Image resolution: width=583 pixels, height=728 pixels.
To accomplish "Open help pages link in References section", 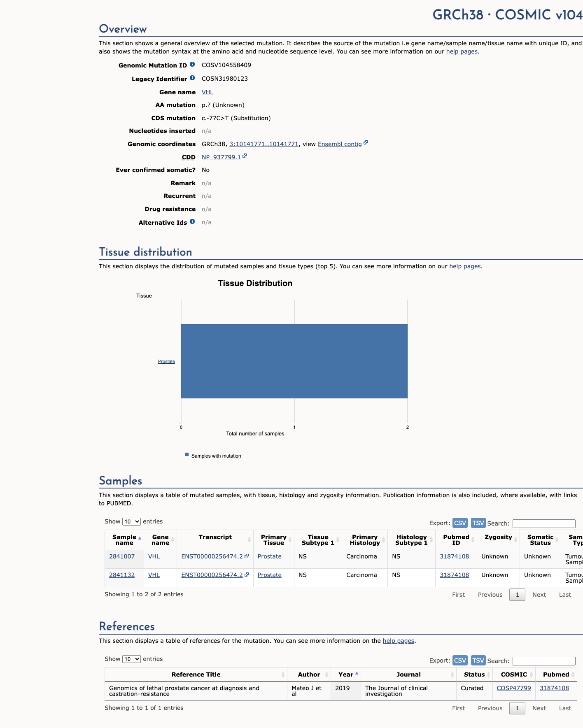I will pos(399,641).
